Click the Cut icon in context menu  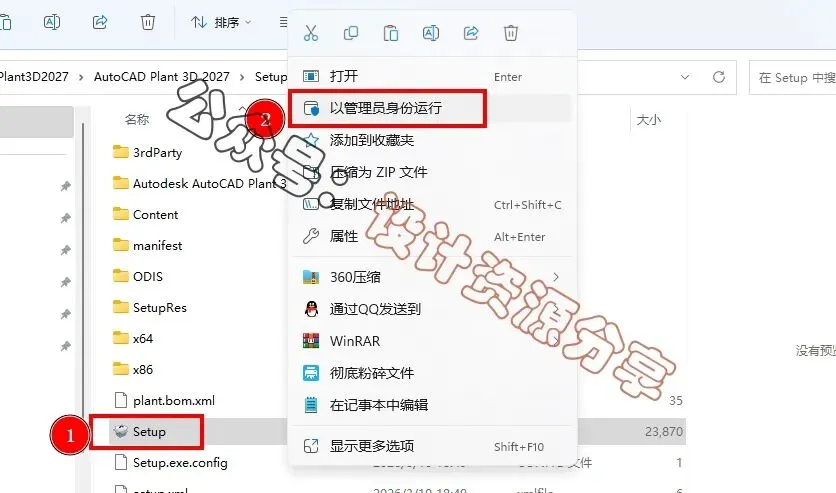311,33
